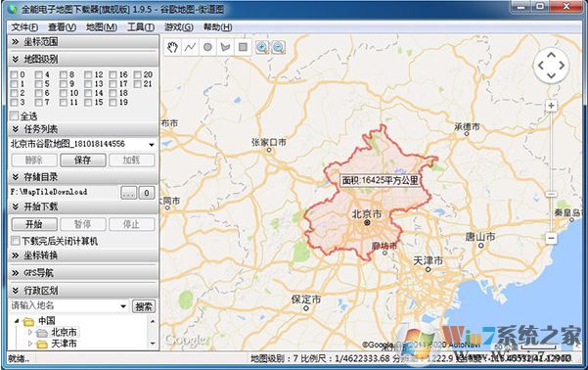Open the 文件(F) menu
The height and width of the screenshot is (370, 588).
[x=24, y=27]
